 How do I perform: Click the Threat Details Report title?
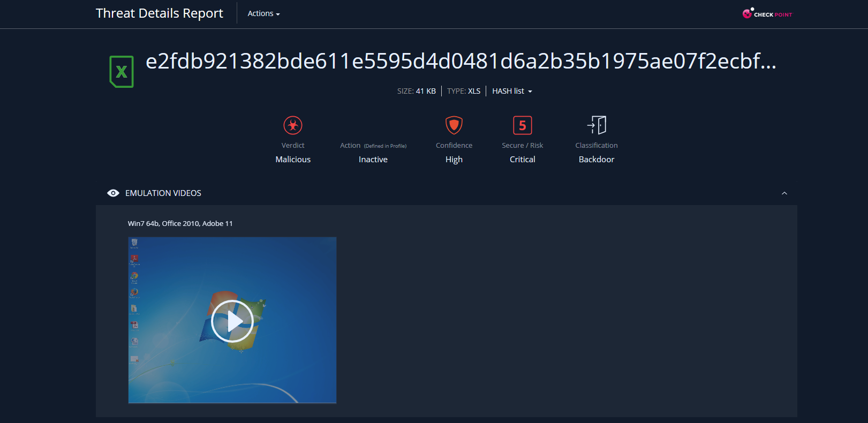tap(160, 13)
